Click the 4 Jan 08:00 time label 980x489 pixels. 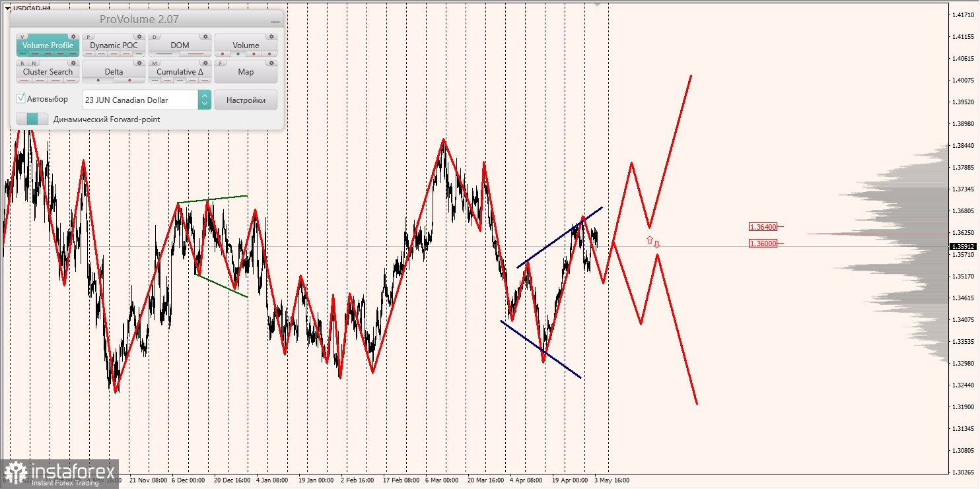[272, 480]
